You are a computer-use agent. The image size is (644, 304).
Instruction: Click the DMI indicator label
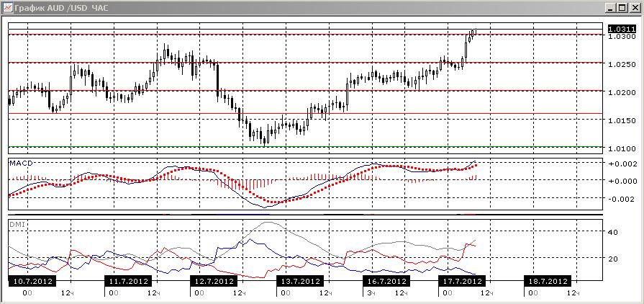coord(17,225)
